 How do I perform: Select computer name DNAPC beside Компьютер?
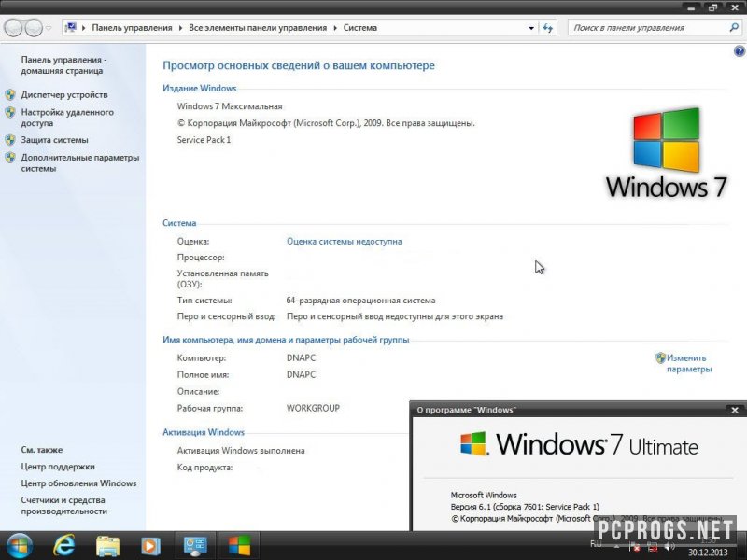click(x=301, y=358)
